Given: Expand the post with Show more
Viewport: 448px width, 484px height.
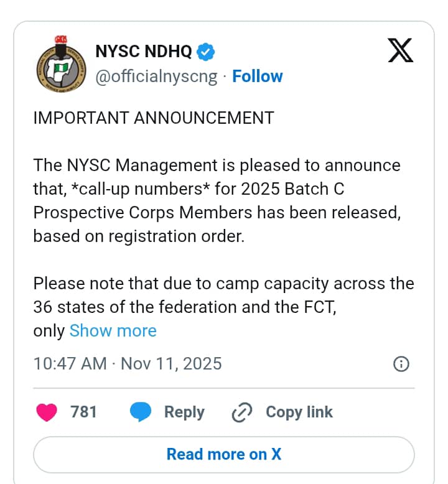Looking at the screenshot, I should click(113, 330).
